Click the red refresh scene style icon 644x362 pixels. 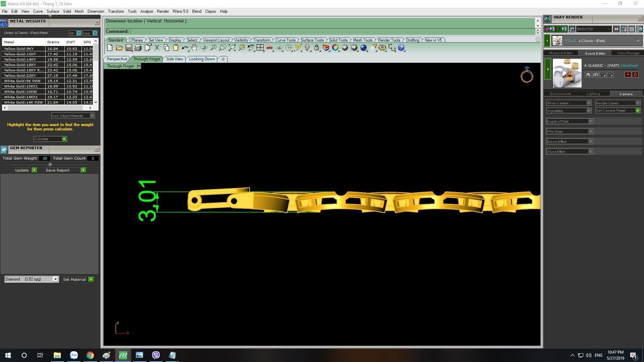(x=635, y=75)
